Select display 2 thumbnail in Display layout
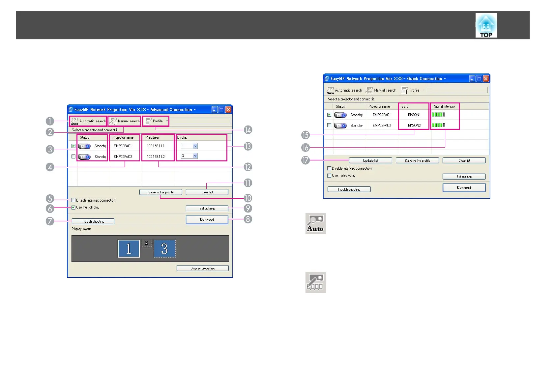Viewport: 555px width, 392px height. [147, 243]
